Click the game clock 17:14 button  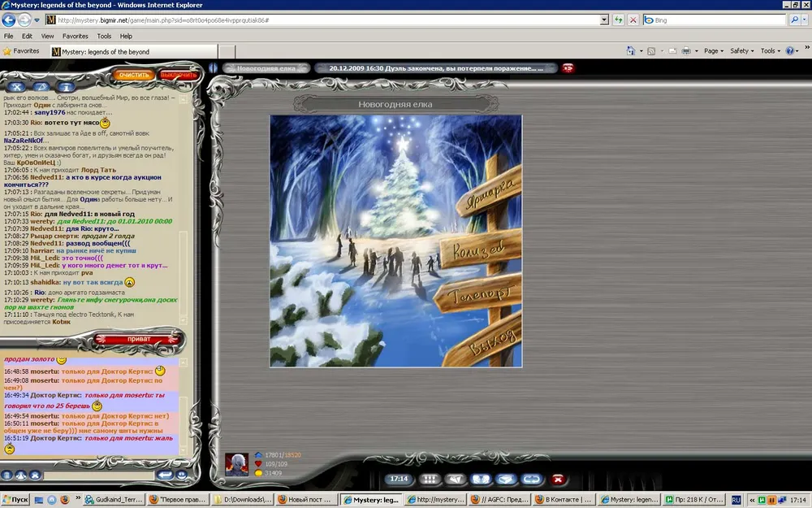399,479
